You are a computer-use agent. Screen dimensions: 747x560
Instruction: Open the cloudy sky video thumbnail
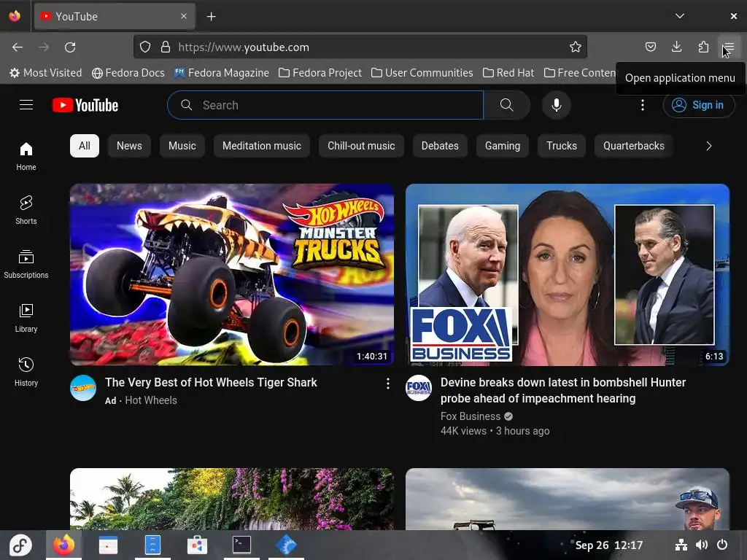tap(568, 499)
